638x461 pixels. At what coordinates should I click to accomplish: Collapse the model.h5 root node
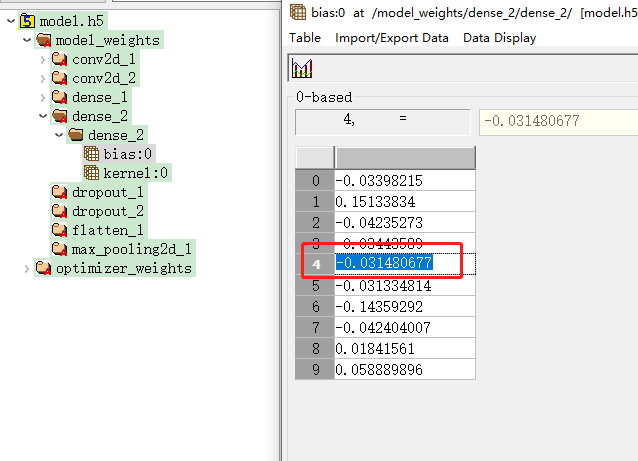11,21
